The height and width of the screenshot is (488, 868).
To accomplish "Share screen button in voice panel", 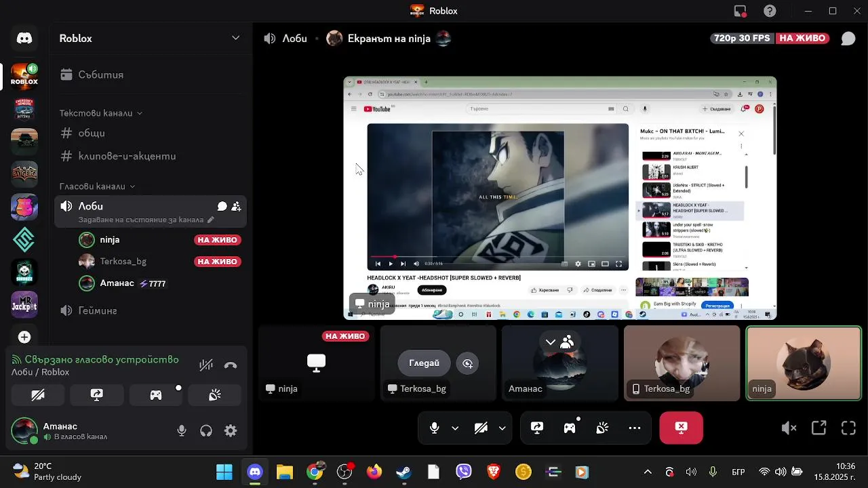I will click(x=97, y=395).
